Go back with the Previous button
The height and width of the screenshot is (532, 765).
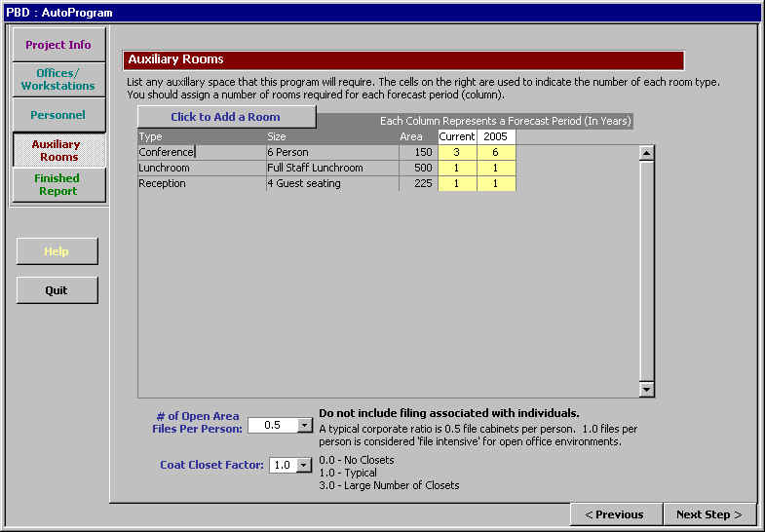(614, 514)
